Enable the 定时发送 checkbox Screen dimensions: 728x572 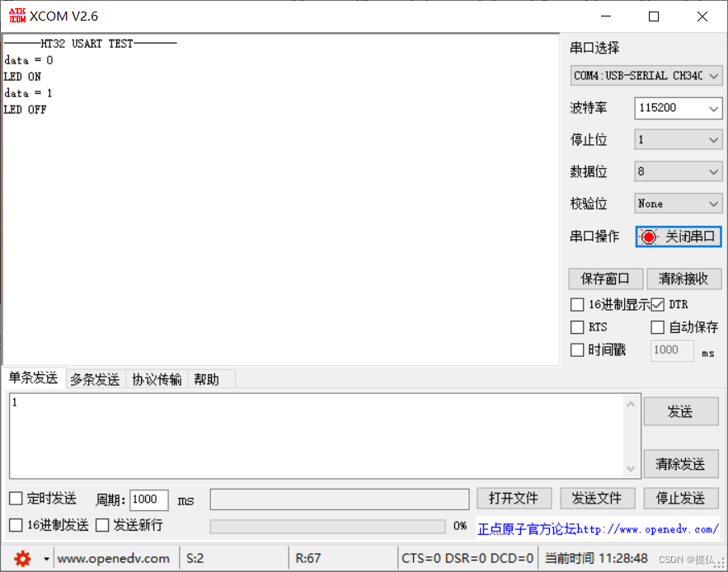16,499
